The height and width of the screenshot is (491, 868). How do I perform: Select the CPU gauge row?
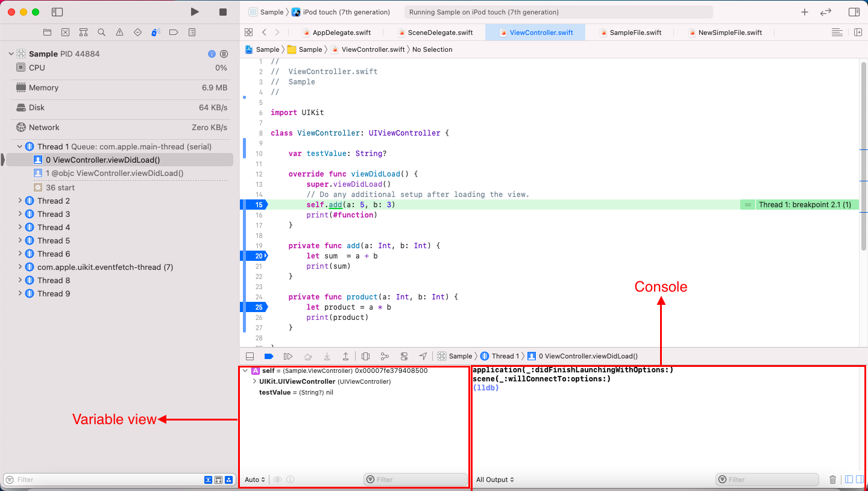pos(122,68)
